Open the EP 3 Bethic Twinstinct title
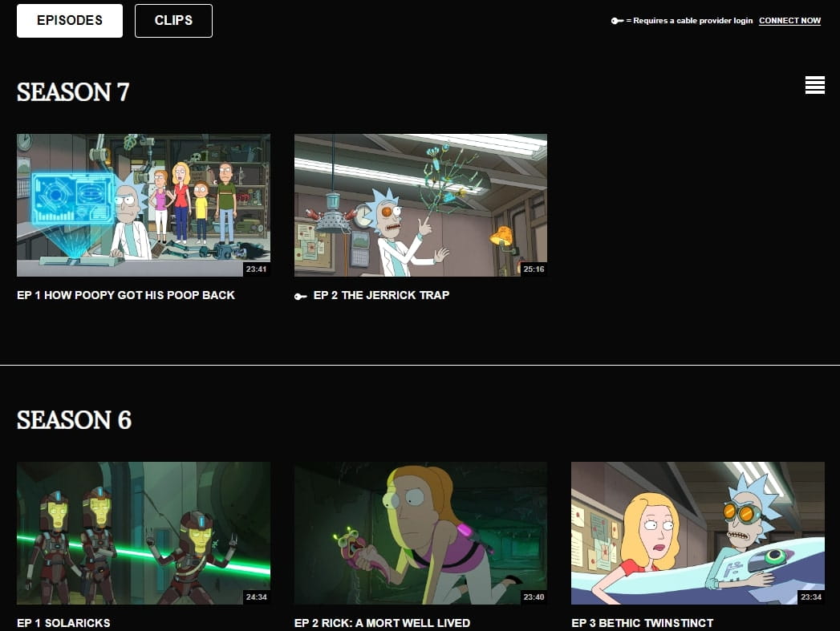Viewport: 840px width, 631px height. pyautogui.click(x=642, y=623)
